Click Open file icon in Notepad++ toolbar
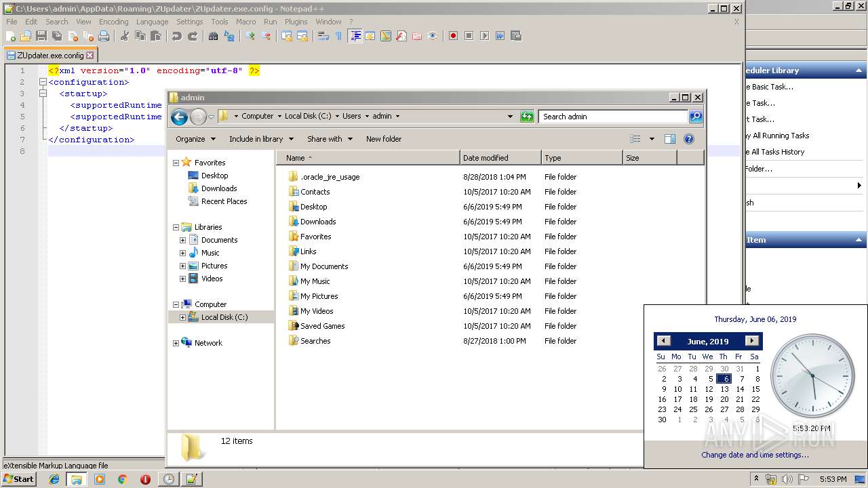The width and height of the screenshot is (868, 488). pos(26,36)
